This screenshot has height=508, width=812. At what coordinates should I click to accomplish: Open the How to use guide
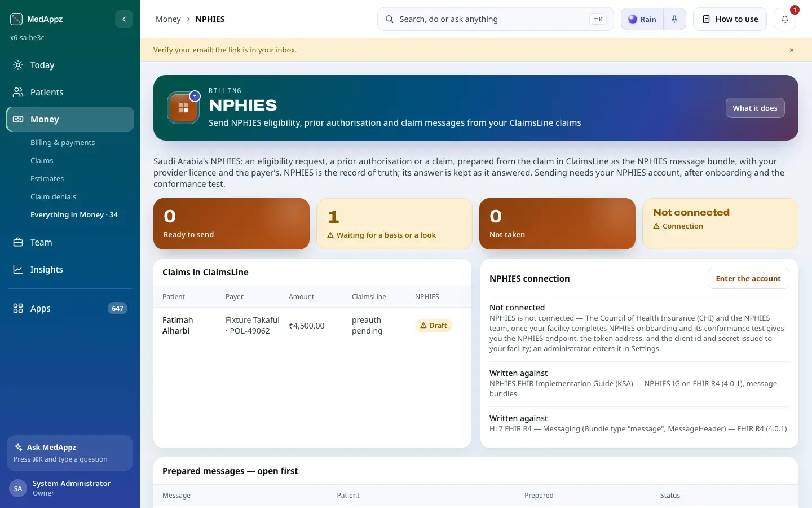[x=730, y=19]
